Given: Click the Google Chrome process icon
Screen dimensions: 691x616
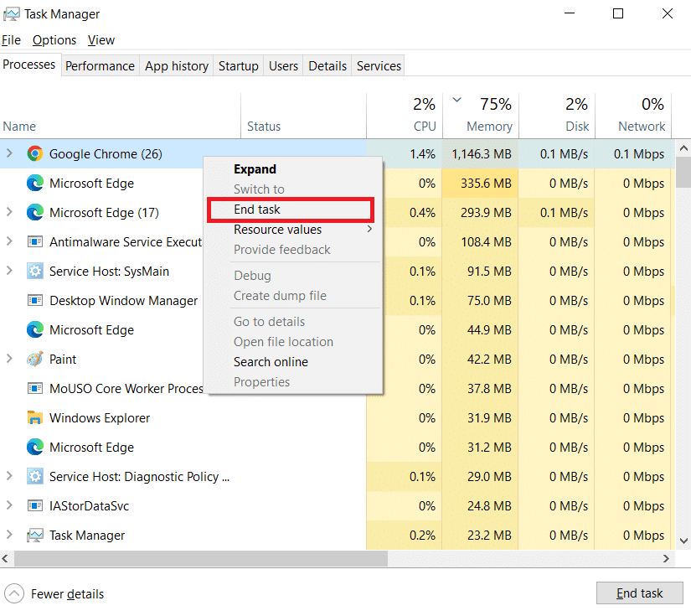Looking at the screenshot, I should 35,154.
